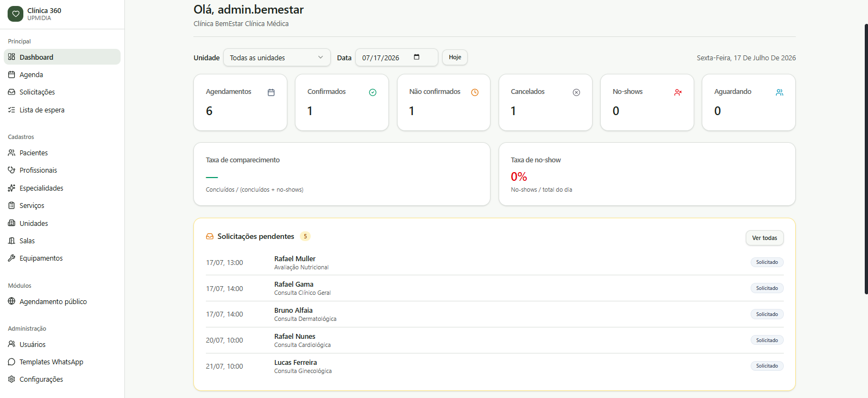Image resolution: width=868 pixels, height=398 pixels.
Task: Click the Profissionais stethoscope icon
Action: tap(11, 170)
